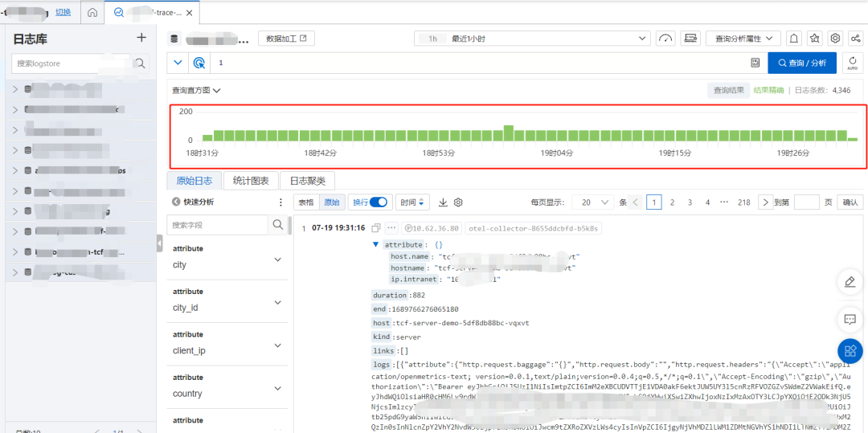Viewport: 868px width, 433px height.
Task: Open the blue floating apps icon
Action: coord(850,350)
